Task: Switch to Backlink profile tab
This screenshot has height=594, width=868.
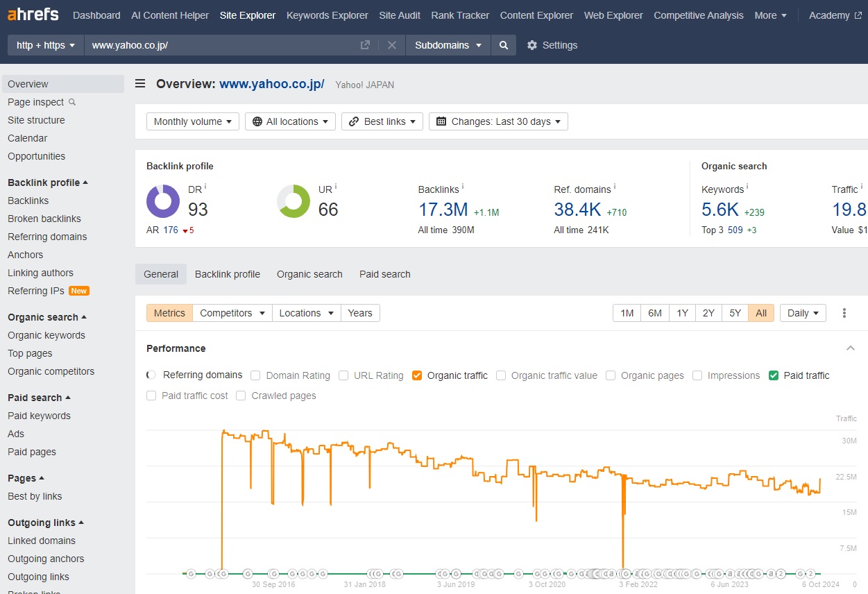Action: (x=228, y=274)
